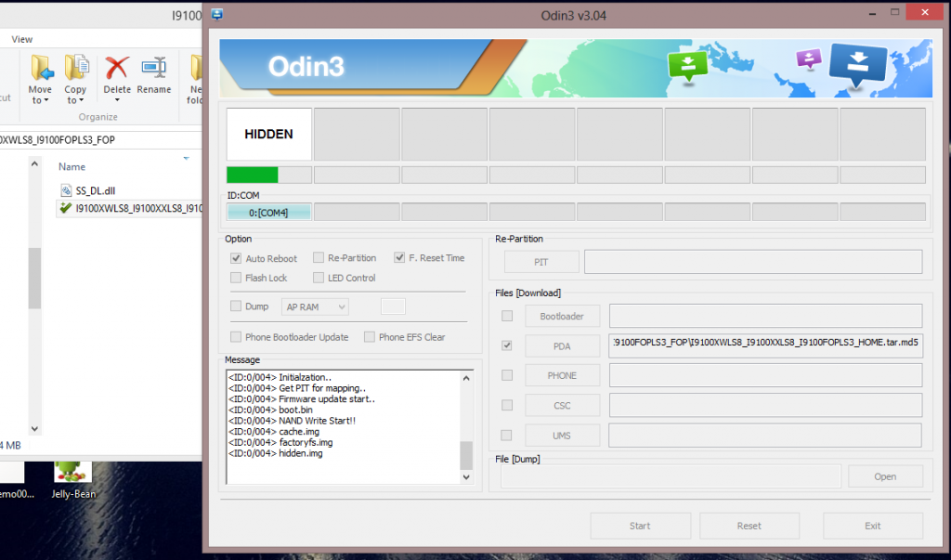Uncheck the Auto Reboot option

pos(236,258)
